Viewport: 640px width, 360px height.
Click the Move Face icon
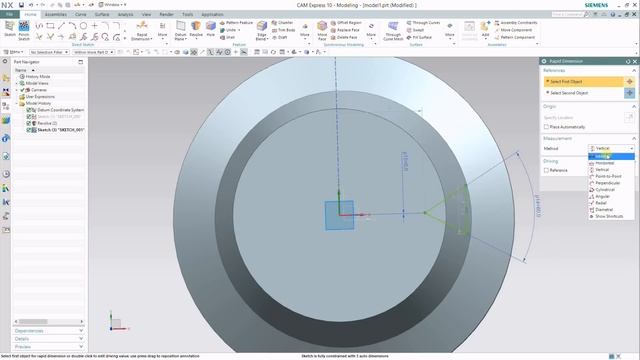tap(322, 27)
